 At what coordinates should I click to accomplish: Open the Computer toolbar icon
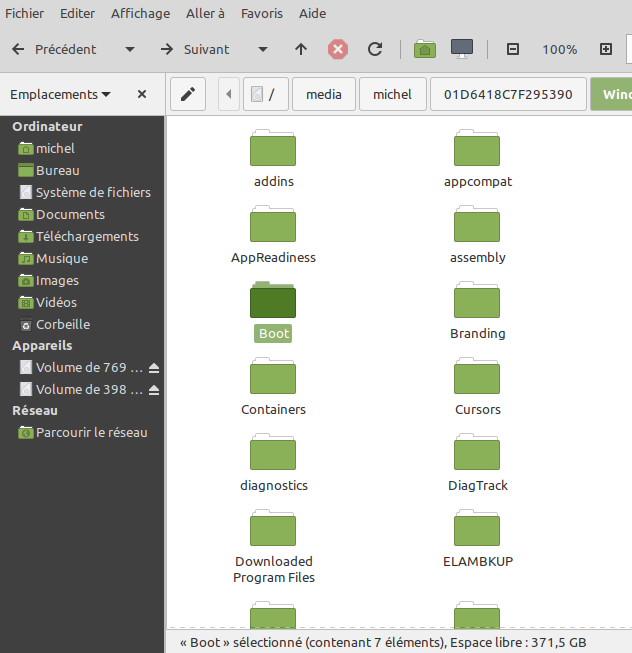(462, 49)
